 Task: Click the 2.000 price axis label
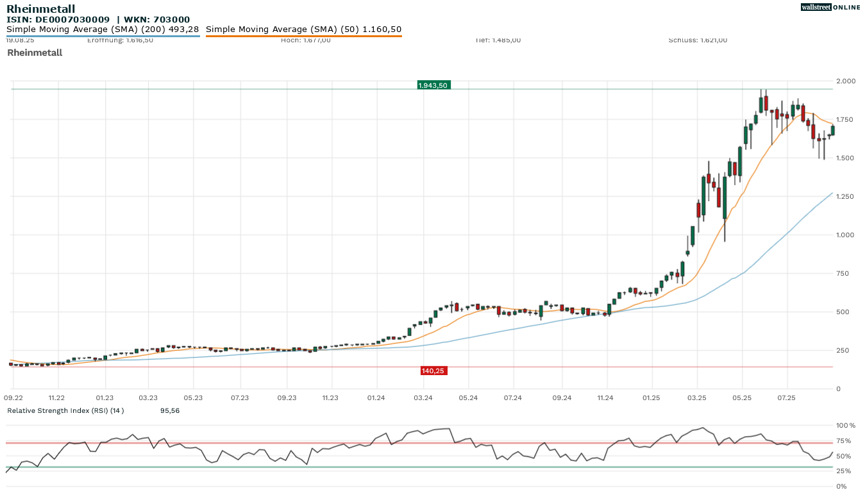coord(846,81)
